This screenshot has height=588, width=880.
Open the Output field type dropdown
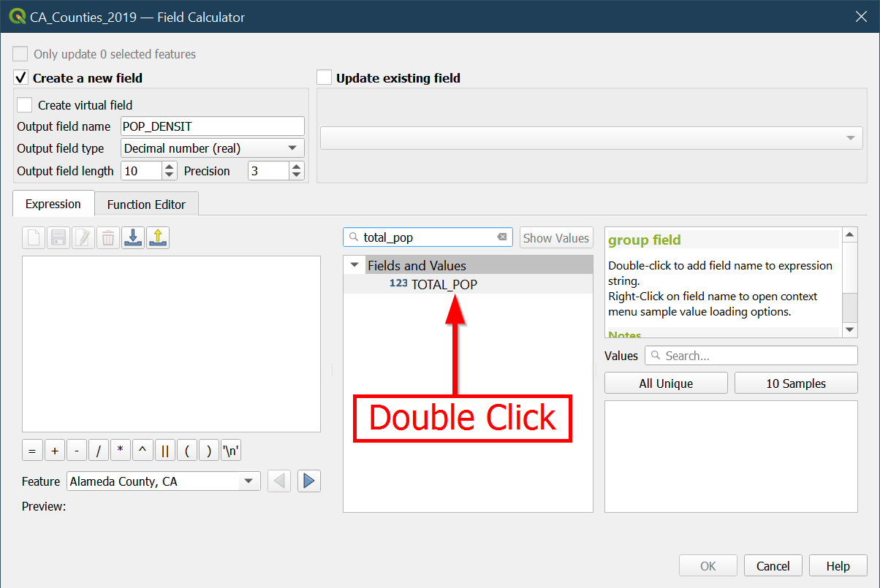(212, 148)
